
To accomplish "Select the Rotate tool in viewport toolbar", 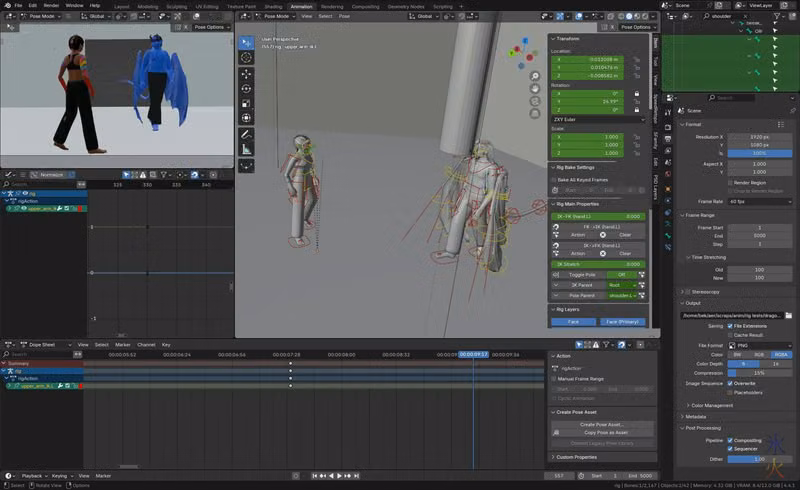I will pyautogui.click(x=246, y=89).
